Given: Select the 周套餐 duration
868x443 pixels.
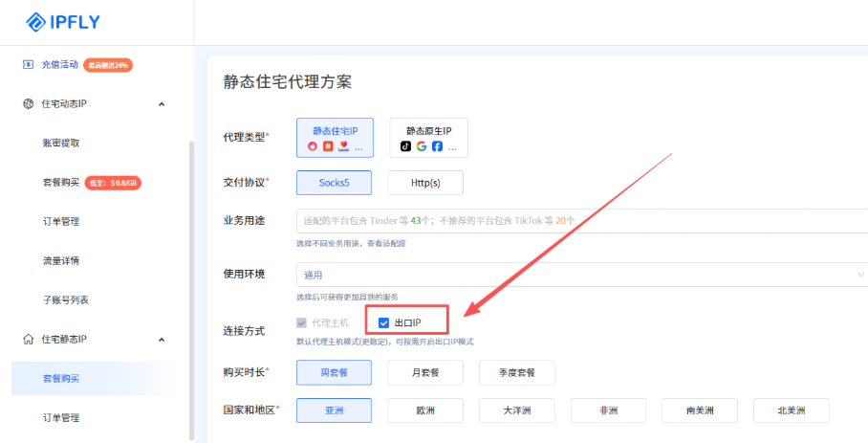Looking at the screenshot, I should coord(334,372).
